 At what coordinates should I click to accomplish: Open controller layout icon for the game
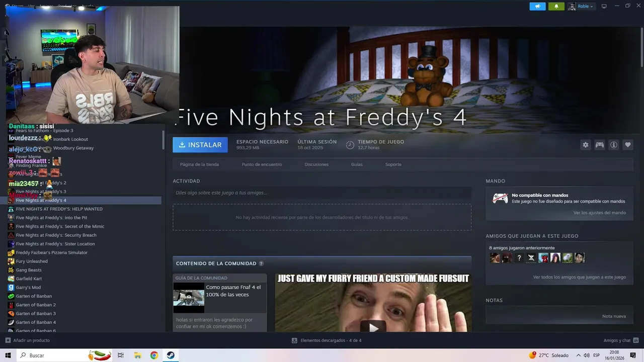click(599, 145)
